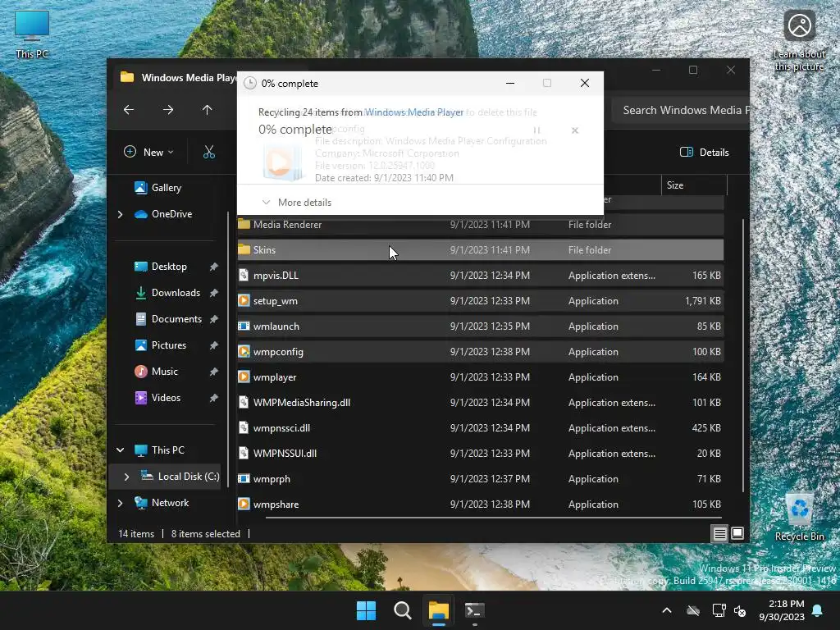This screenshot has height=630, width=840.
Task: Show hidden system tray icons
Action: tap(667, 610)
